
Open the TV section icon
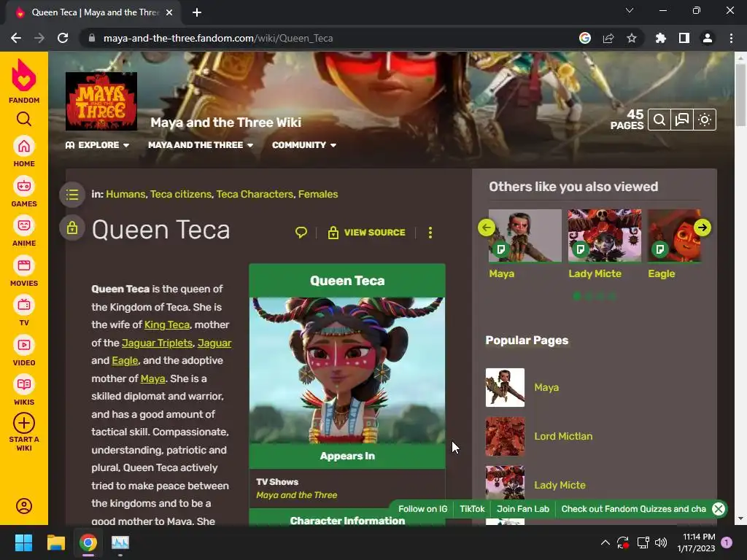24,306
